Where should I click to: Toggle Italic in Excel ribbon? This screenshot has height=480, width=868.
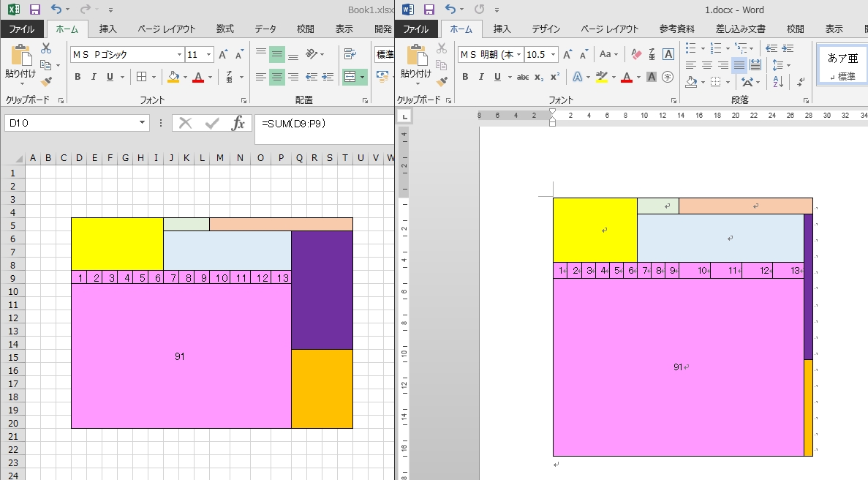[x=94, y=77]
